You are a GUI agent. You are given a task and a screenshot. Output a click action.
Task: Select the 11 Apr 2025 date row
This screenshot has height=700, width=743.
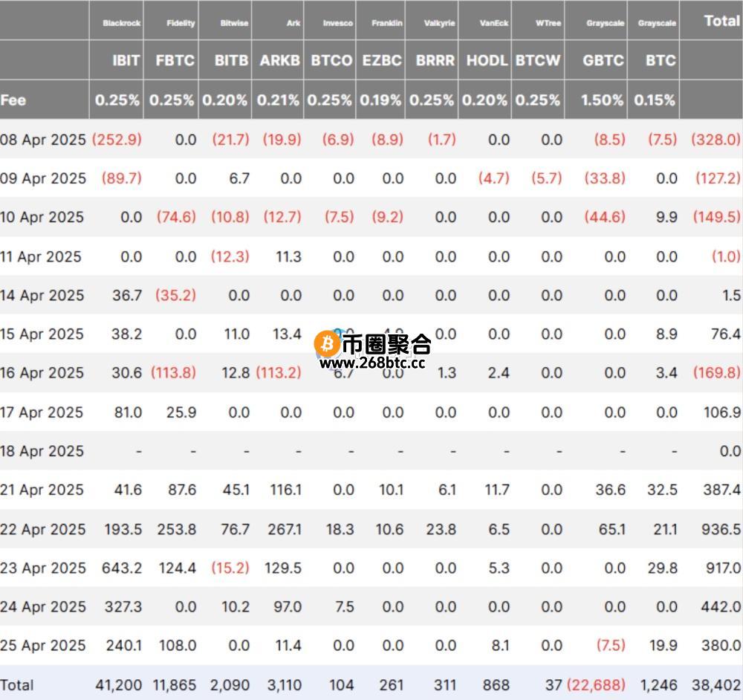[x=41, y=257]
